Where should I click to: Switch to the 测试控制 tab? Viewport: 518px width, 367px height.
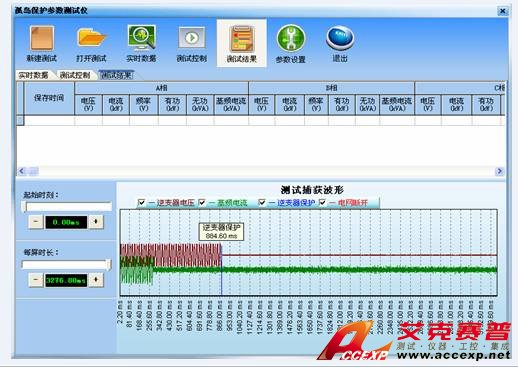[75, 75]
